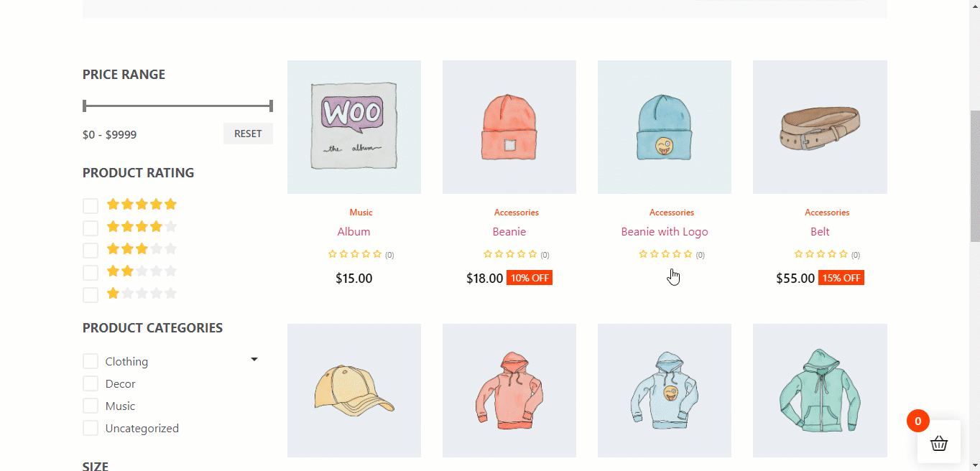
Task: Open the yellow cap product thumbnail
Action: (x=354, y=391)
